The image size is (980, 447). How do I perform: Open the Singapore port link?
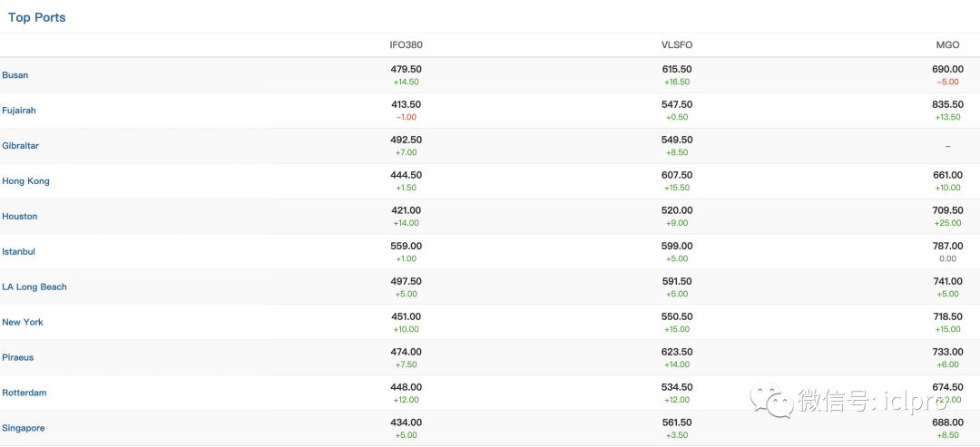click(x=24, y=429)
